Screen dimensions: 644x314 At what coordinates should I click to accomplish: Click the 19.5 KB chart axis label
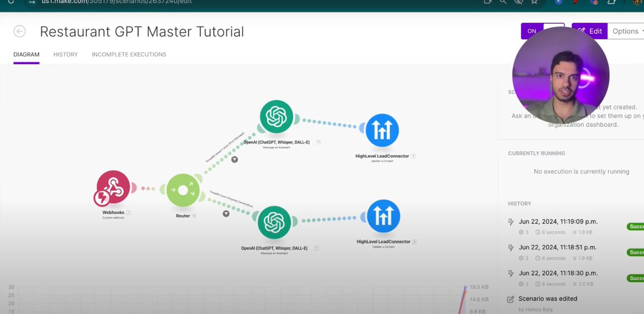coord(479,288)
